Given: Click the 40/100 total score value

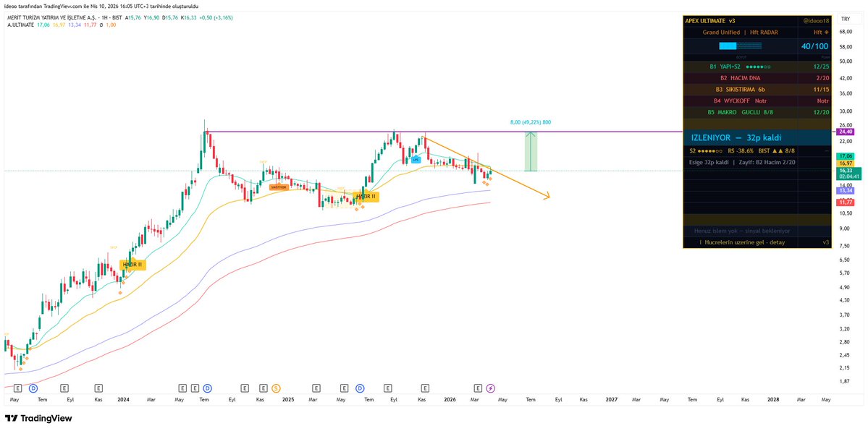Looking at the screenshot, I should tap(815, 46).
